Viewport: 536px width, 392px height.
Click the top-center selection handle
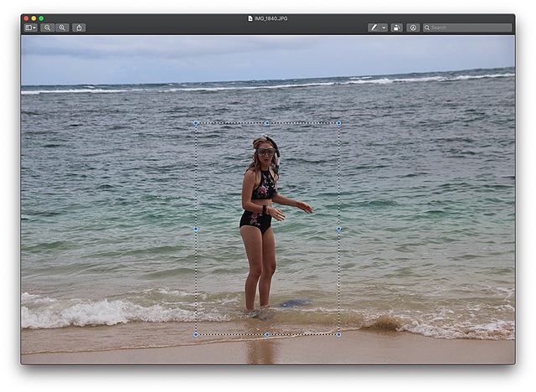267,123
